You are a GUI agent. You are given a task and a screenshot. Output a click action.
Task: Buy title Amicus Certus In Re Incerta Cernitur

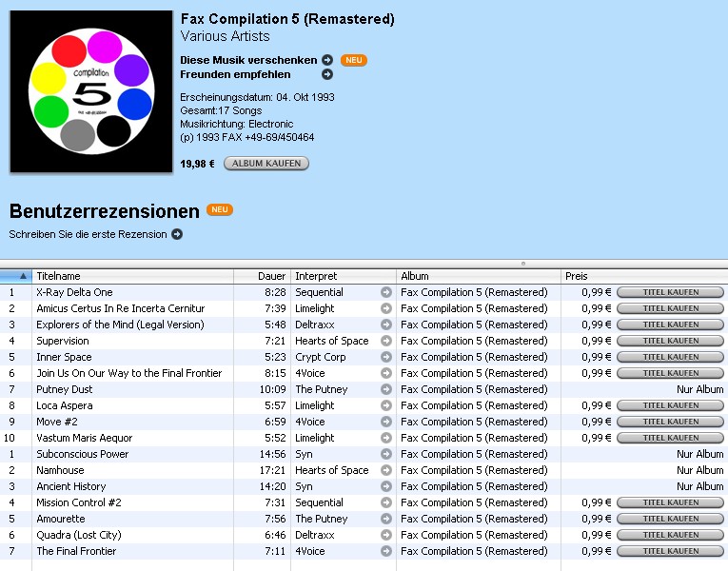point(671,308)
